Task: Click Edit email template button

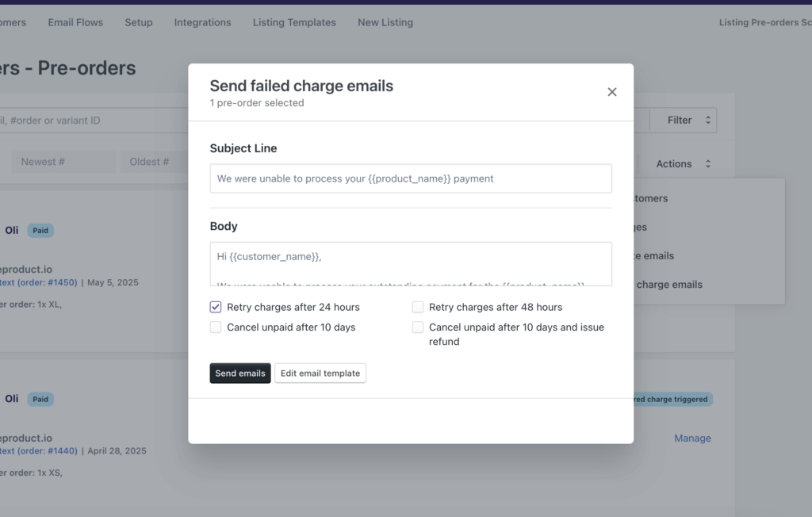Action: tap(320, 373)
